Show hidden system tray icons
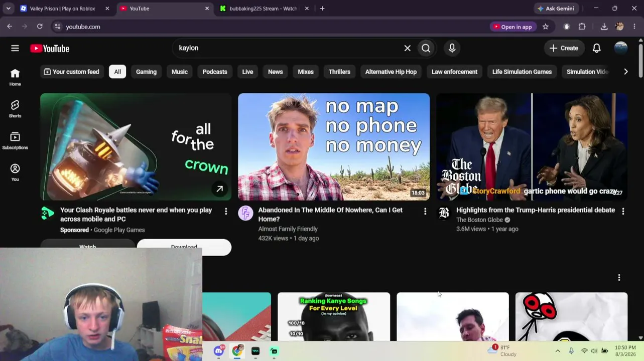Screen dimensions: 644x361 pos(557,351)
